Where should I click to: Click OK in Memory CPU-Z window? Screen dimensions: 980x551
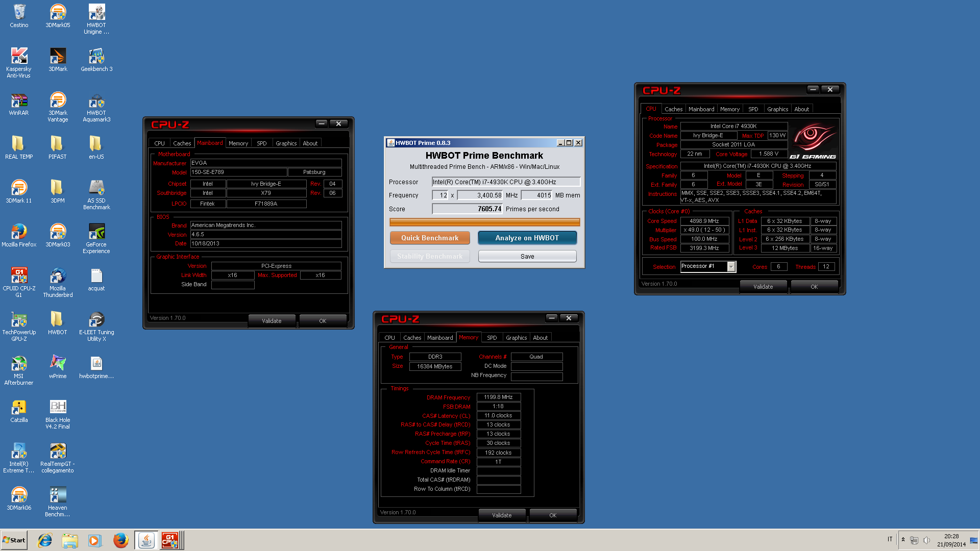553,516
